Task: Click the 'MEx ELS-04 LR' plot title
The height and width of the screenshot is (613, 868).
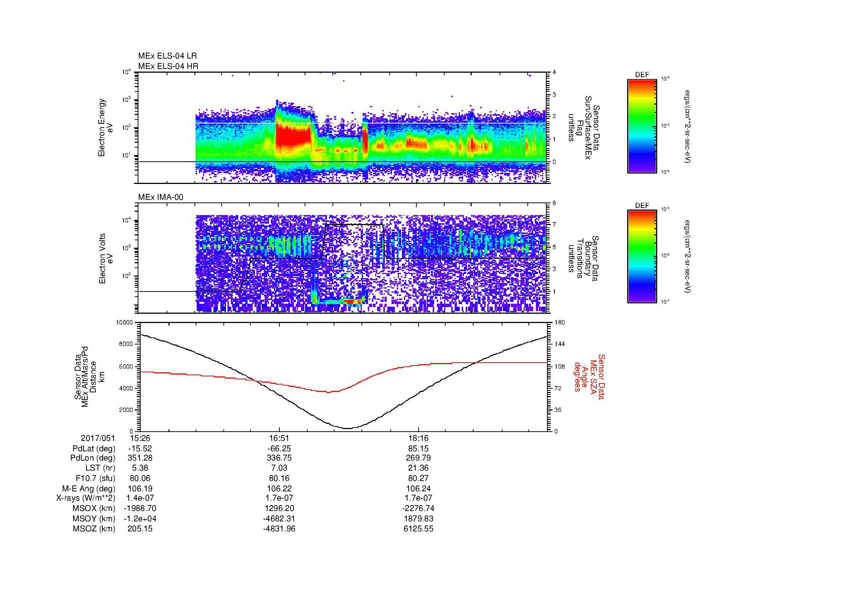Action: pos(167,56)
